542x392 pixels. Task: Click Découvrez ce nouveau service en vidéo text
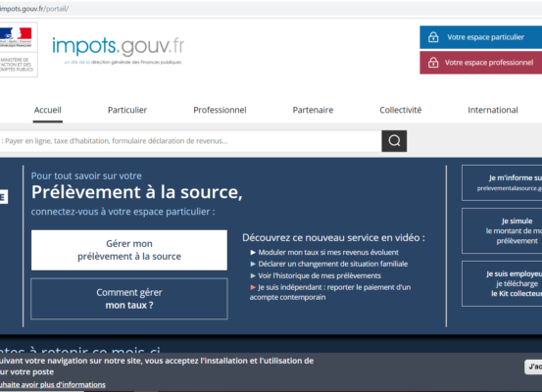pos(333,237)
